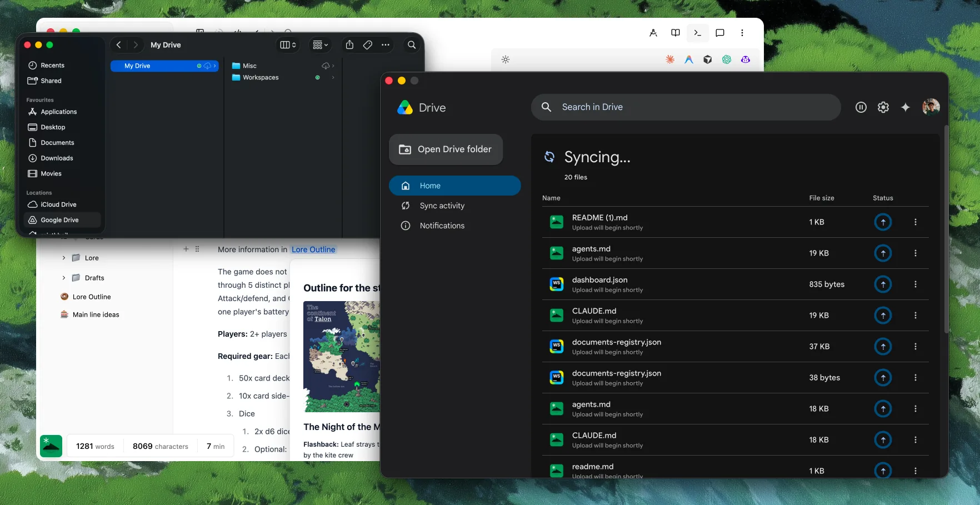Screen dimensions: 980x505
Task: Click upload status icon for 19 KB CLAUDE.md
Action: (x=883, y=316)
